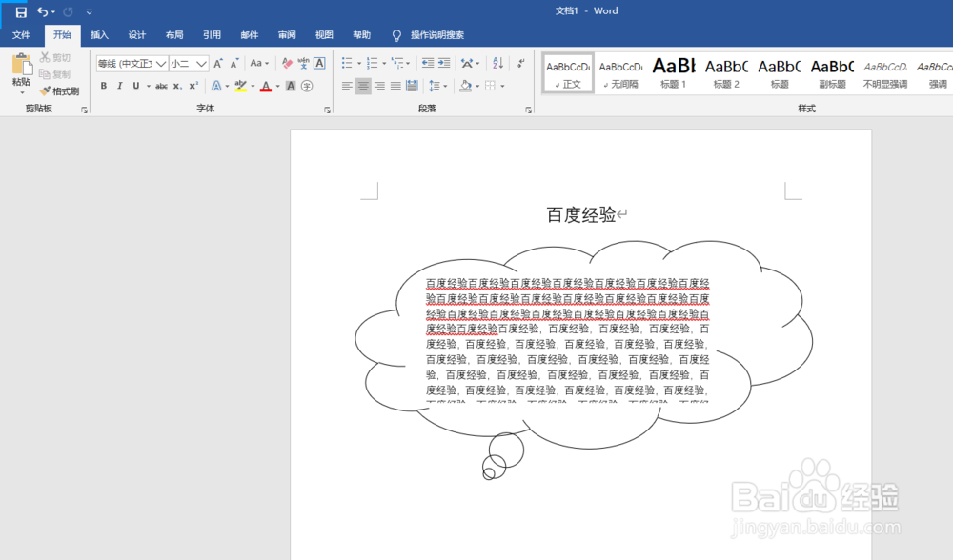Screen dimensions: 953x560
Task: Click the increase indent icon
Action: 444,63
